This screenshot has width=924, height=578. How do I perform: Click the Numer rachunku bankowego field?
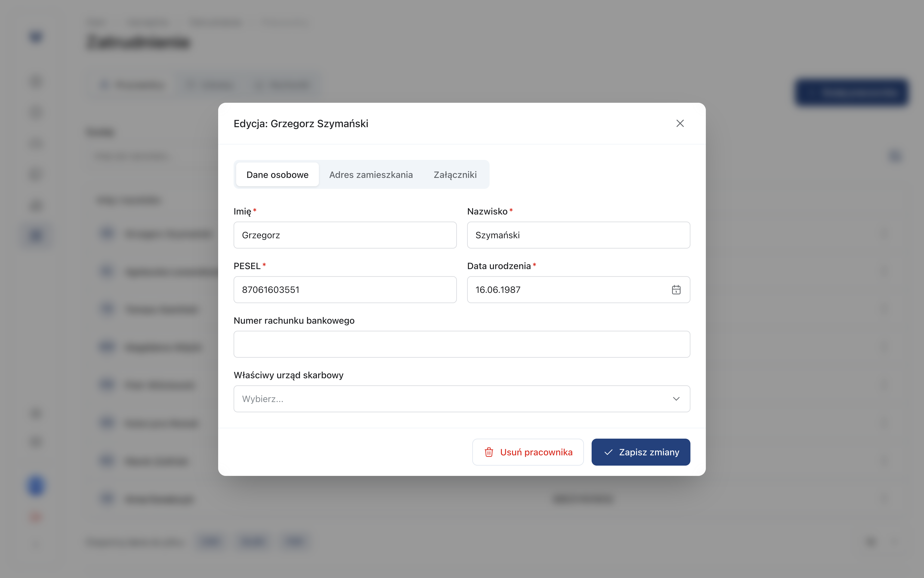coord(462,344)
